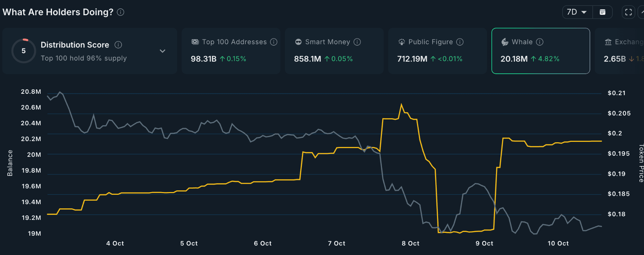Select the Smart Money holder card

[x=334, y=51]
